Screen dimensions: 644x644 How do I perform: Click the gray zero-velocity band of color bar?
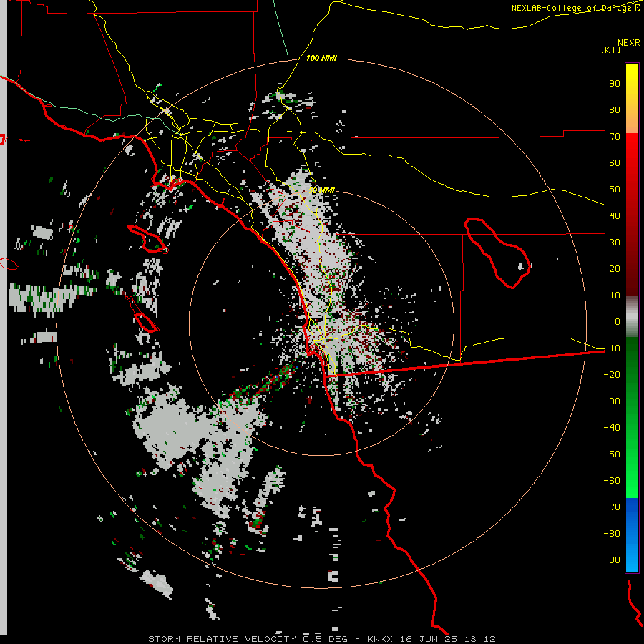632,317
